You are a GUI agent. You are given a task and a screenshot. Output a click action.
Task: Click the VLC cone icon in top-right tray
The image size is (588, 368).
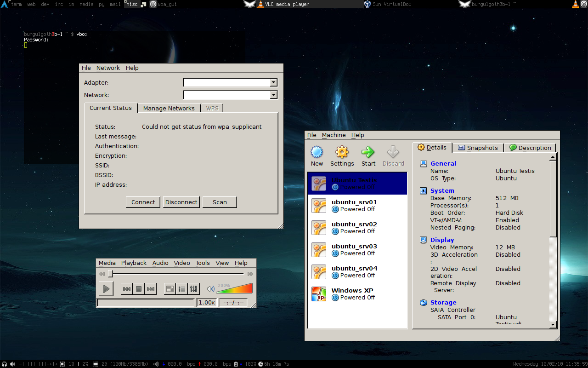tap(575, 4)
